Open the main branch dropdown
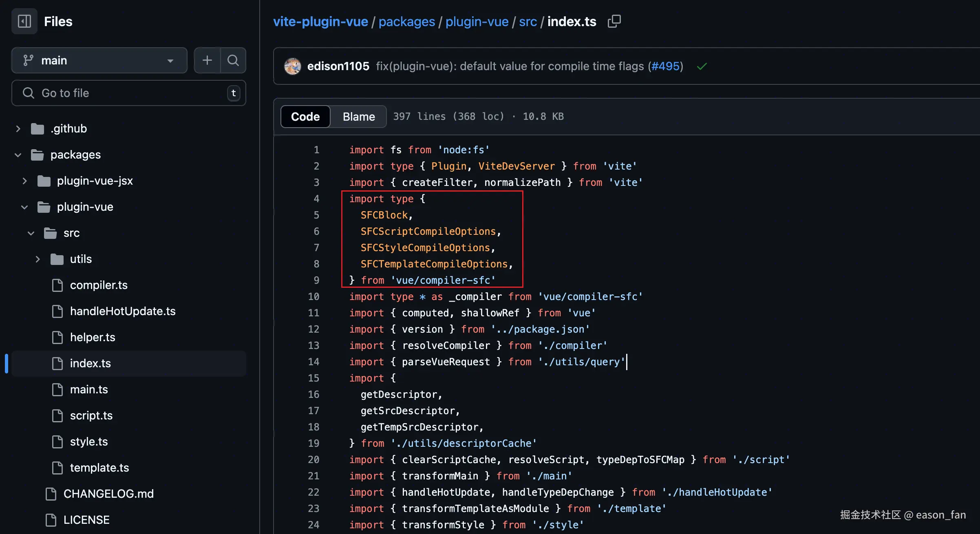980x534 pixels. pyautogui.click(x=99, y=60)
